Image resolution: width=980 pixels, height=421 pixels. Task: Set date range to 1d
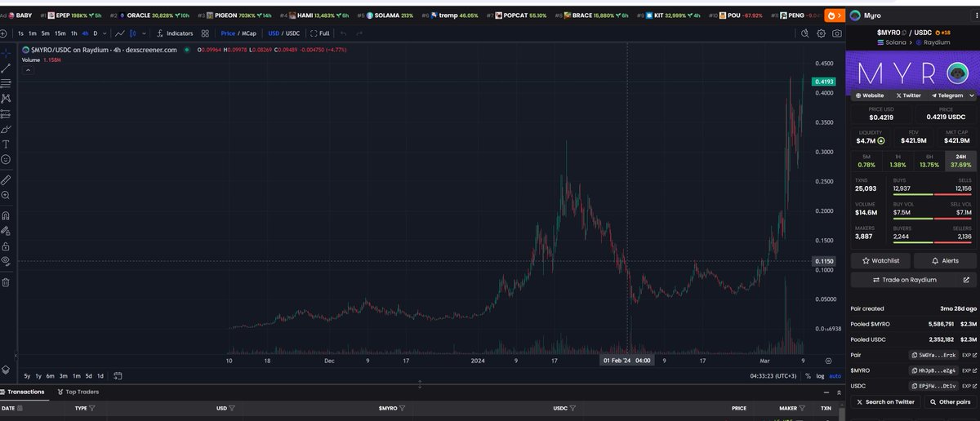(x=100, y=376)
